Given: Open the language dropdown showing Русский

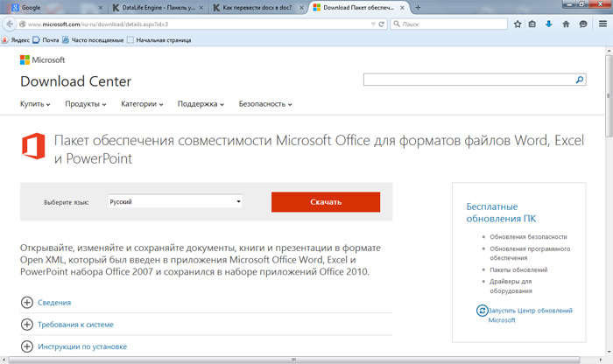Looking at the screenshot, I should click(x=175, y=201).
